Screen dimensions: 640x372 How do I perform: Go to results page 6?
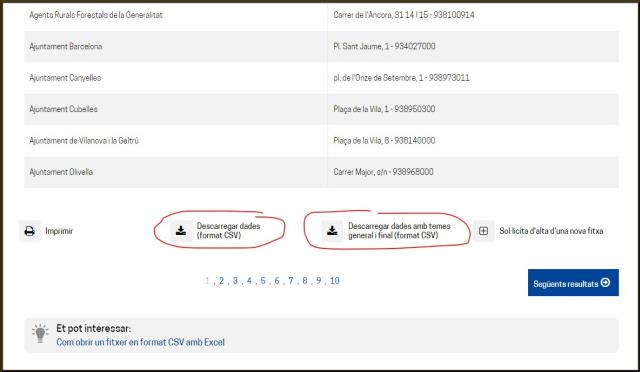[277, 281]
